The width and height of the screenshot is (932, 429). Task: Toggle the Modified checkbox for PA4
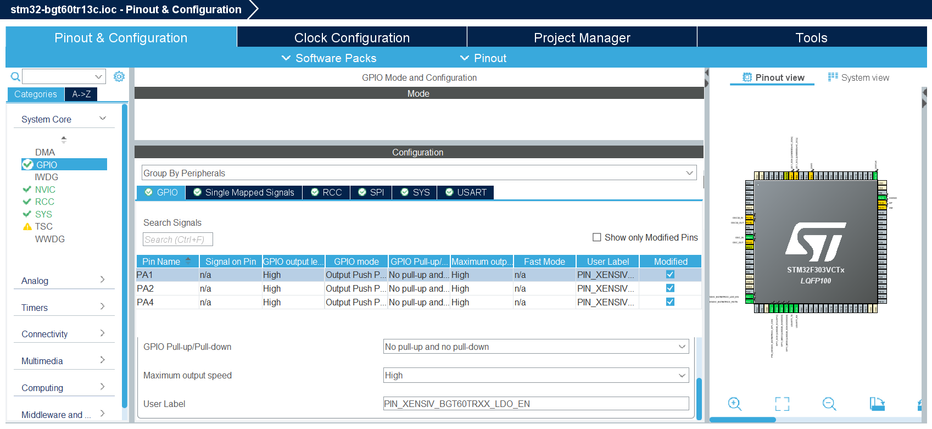click(x=670, y=302)
